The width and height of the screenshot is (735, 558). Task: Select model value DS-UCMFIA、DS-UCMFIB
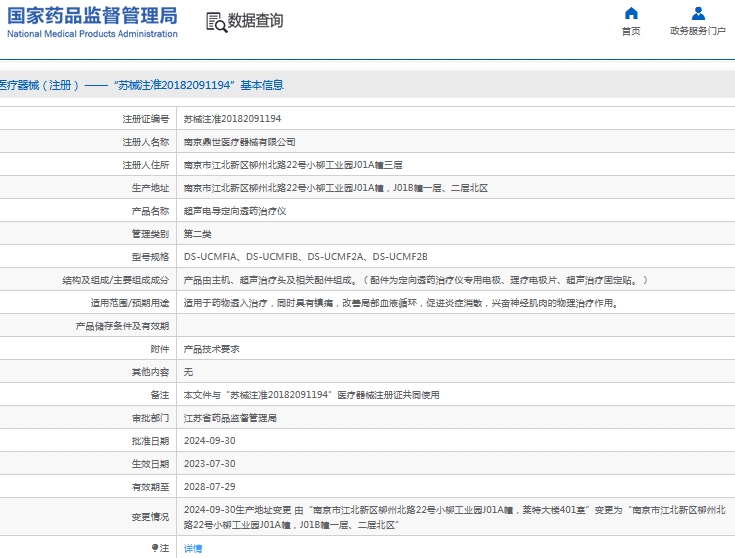coord(306,256)
